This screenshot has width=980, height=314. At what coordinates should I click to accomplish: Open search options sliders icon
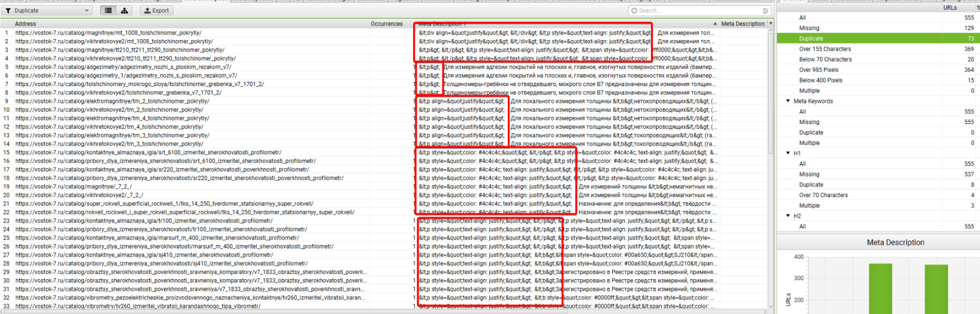(x=766, y=11)
